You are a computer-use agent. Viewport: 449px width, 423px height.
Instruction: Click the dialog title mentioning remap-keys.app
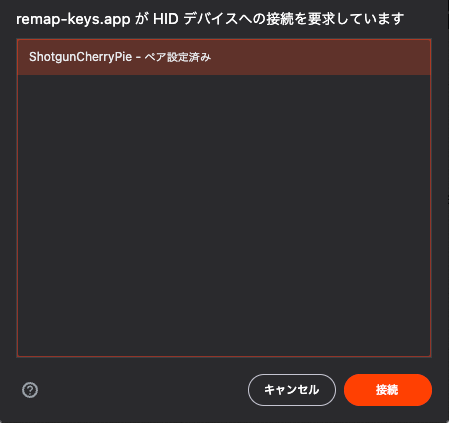(210, 19)
